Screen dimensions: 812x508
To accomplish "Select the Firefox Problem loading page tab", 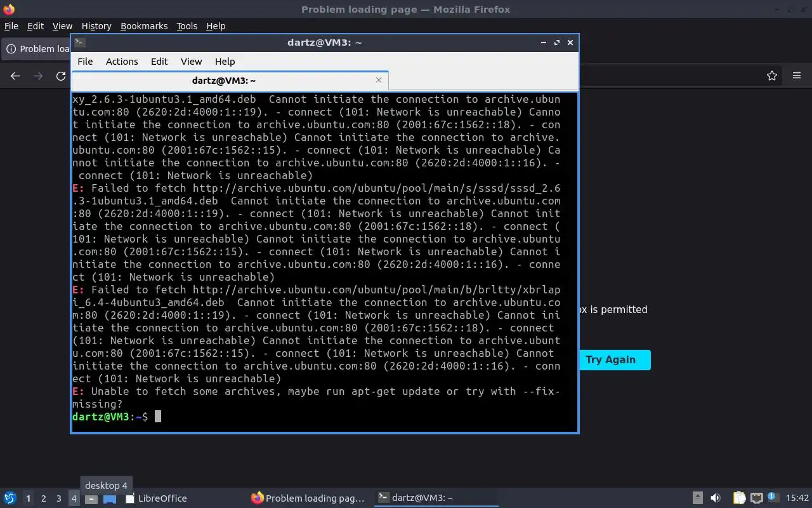I will (36, 49).
